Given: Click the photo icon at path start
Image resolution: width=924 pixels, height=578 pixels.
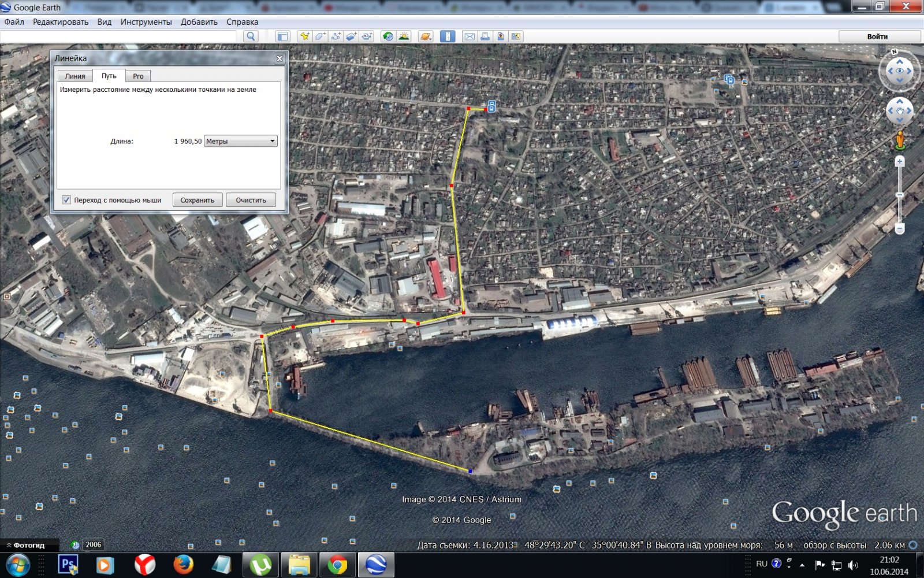Looking at the screenshot, I should 491,106.
